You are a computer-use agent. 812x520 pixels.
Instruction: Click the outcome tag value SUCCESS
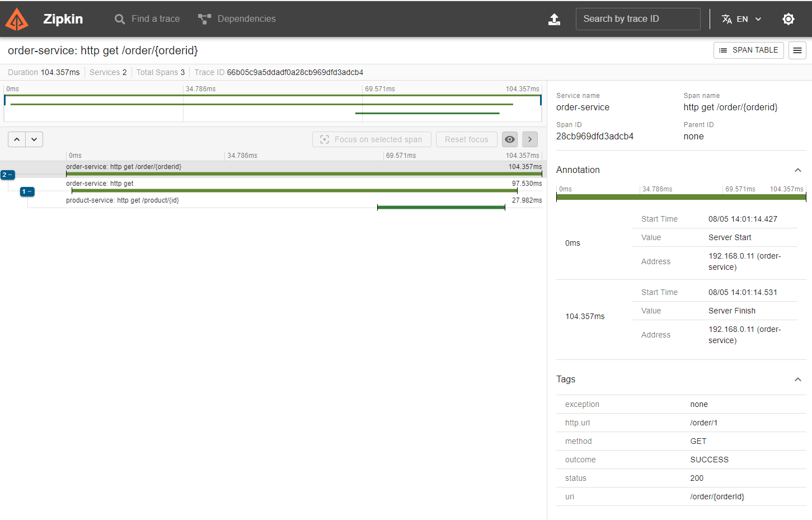(709, 460)
